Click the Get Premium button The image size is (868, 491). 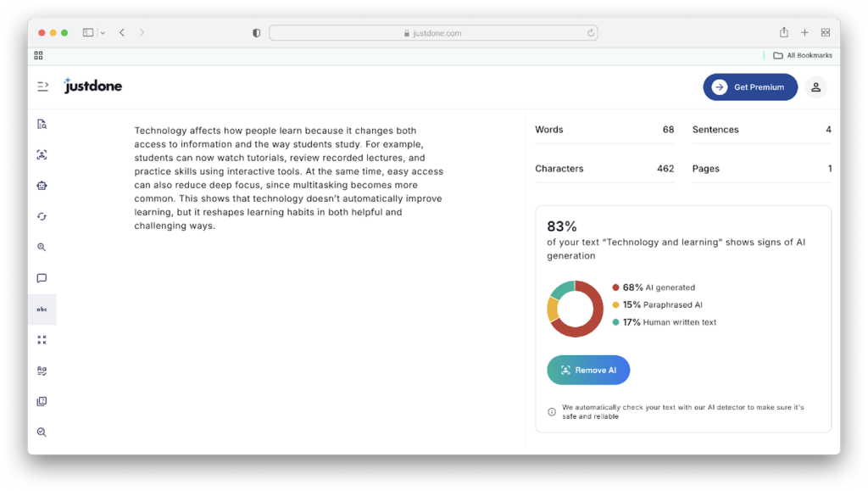click(x=749, y=86)
